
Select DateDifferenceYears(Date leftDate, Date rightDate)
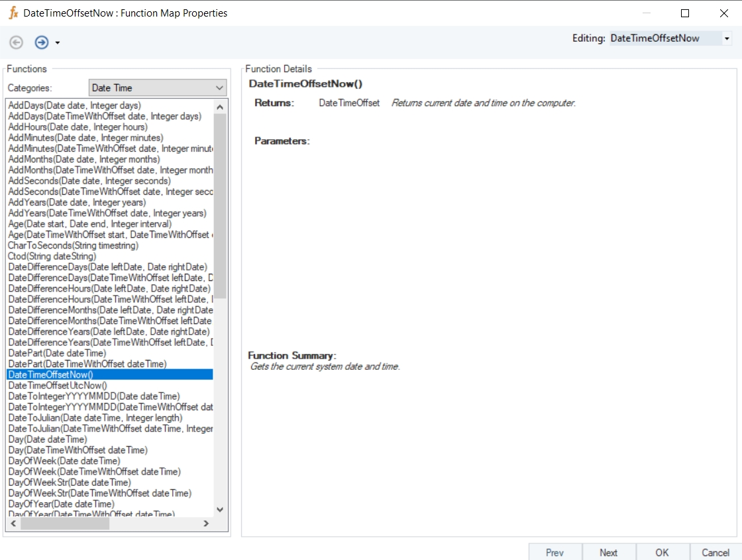click(x=110, y=331)
